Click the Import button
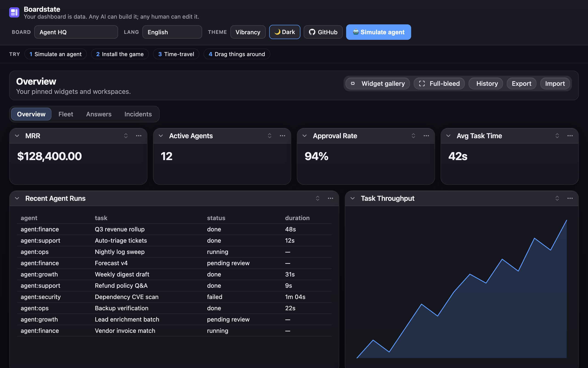This screenshot has height=368, width=588. (555, 84)
